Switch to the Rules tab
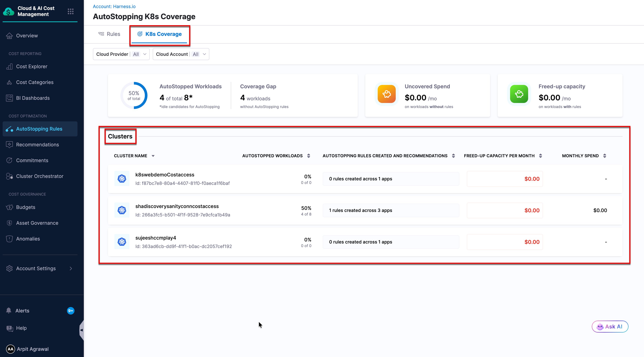 (109, 34)
